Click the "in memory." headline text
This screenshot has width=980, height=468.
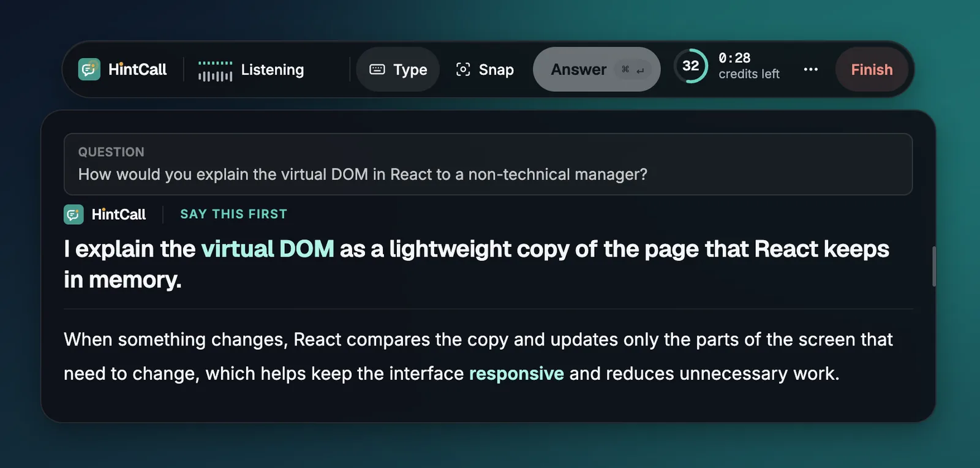(x=123, y=279)
